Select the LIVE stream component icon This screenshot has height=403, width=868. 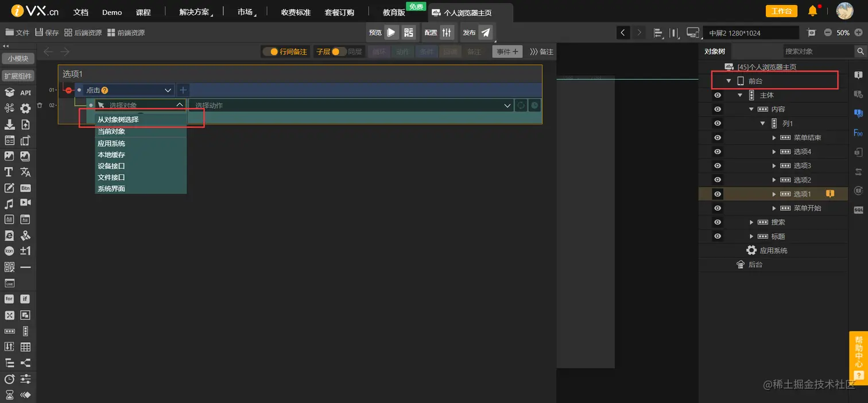pos(9,283)
